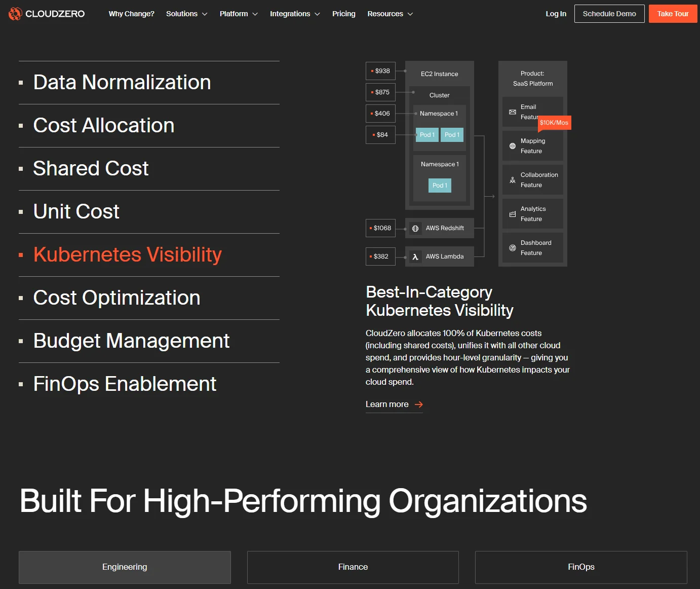Select the Data Normalization item

[149, 83]
